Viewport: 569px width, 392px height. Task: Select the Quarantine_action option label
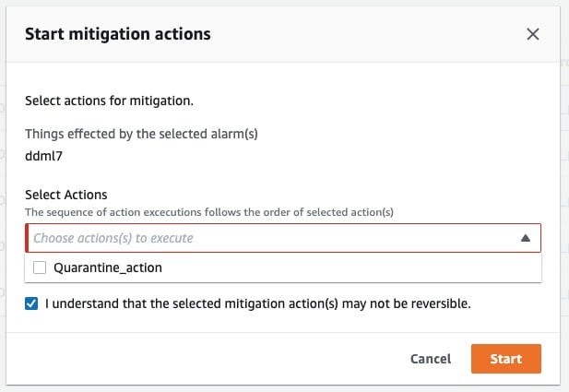tap(108, 268)
